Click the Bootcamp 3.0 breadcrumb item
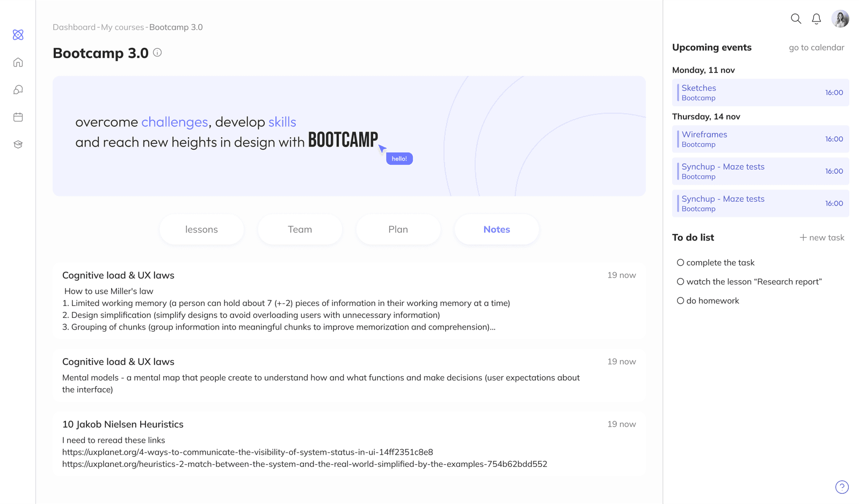This screenshot has height=504, width=859. coord(176,27)
